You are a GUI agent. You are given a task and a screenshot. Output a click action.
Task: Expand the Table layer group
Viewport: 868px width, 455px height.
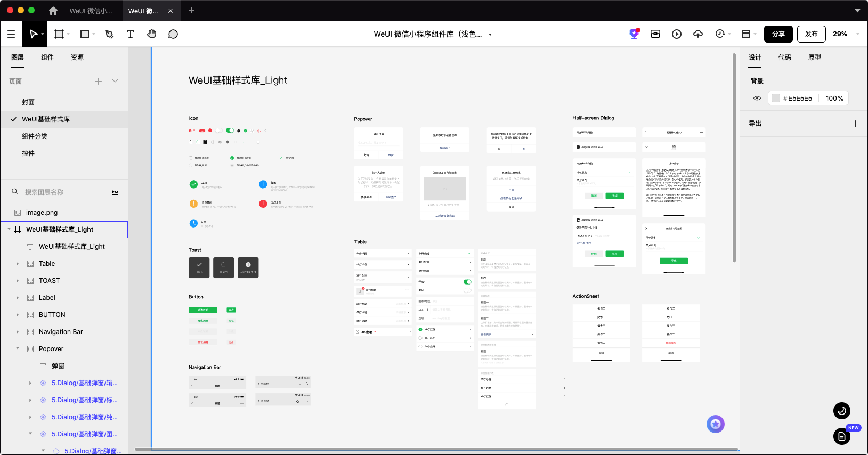(18, 264)
